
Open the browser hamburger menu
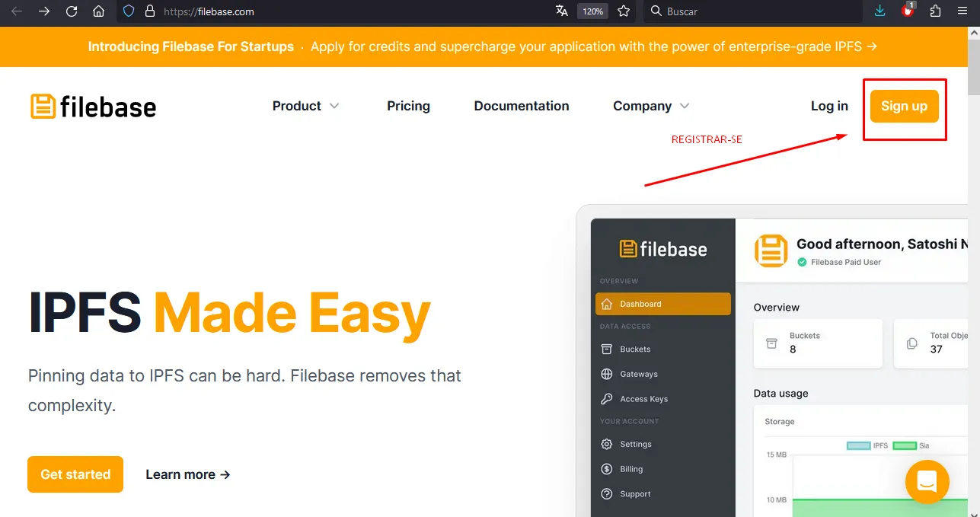pos(962,11)
